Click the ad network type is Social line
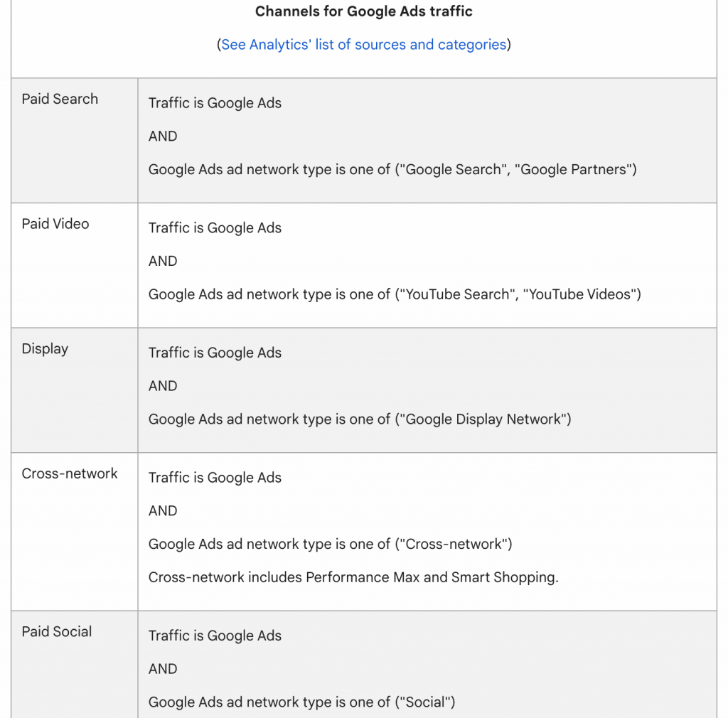Screen dimensions: 728x718 tap(301, 702)
